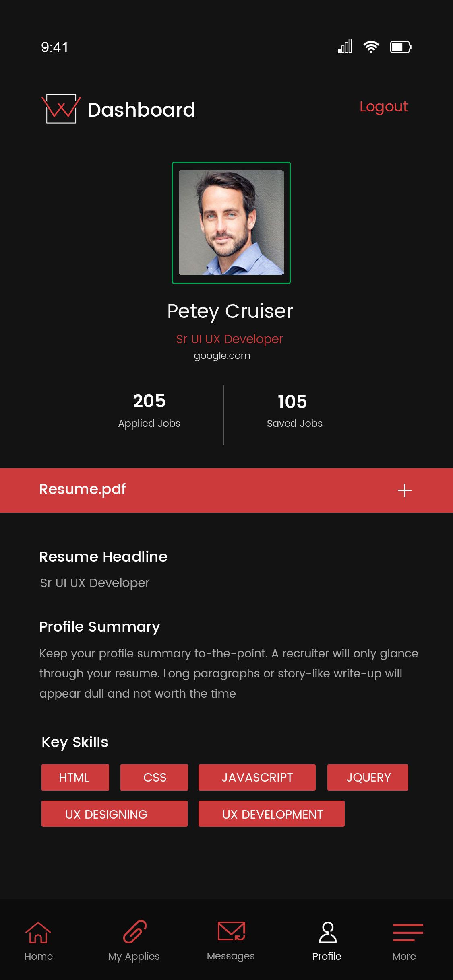Open the More hamburger menu icon
453x980 pixels.
tap(407, 933)
